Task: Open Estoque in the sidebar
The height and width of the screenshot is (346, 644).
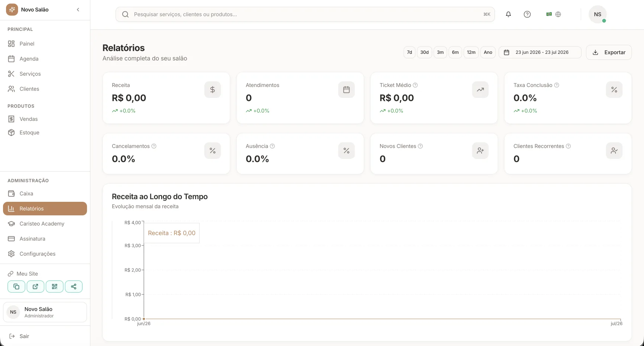Action: tap(45, 133)
